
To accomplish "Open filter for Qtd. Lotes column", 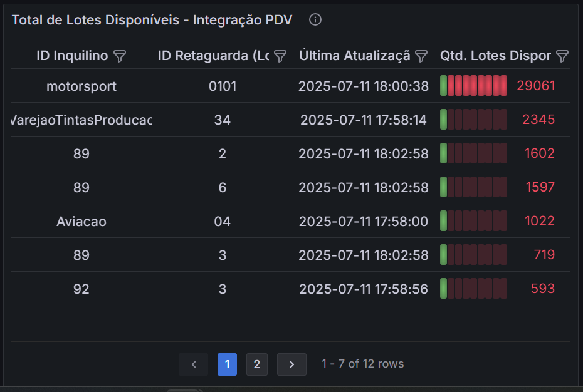I will point(562,56).
